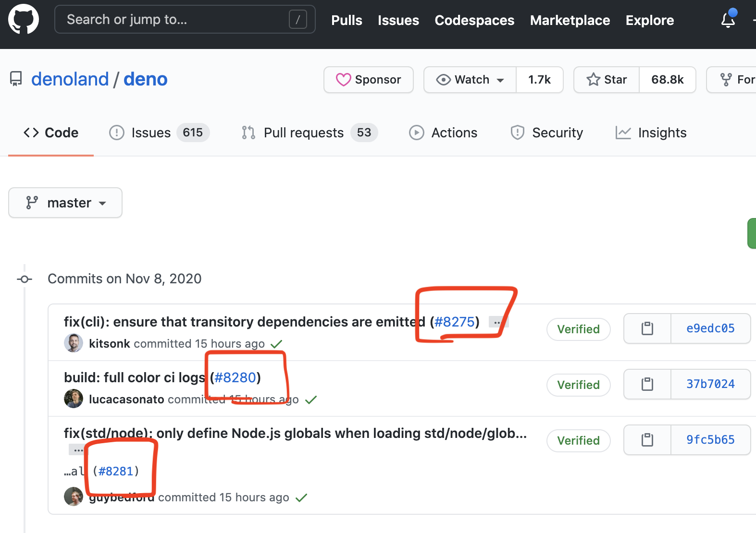The image size is (756, 533).
Task: Open the deno repository link
Action: point(146,79)
